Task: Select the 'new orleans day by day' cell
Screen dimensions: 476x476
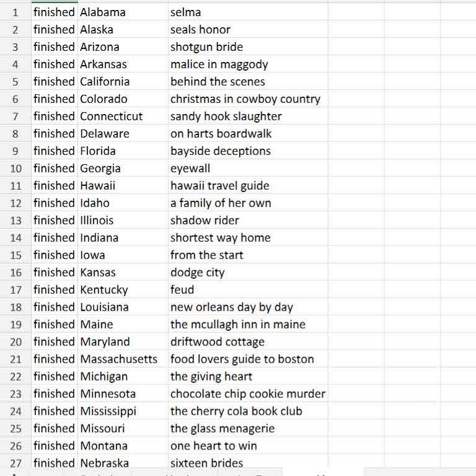Action: pyautogui.click(x=232, y=307)
